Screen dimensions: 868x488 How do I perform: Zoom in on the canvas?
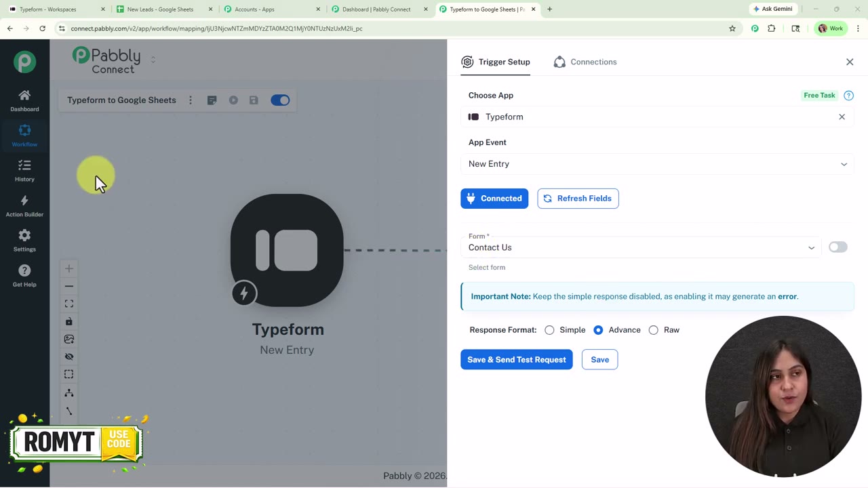click(68, 268)
